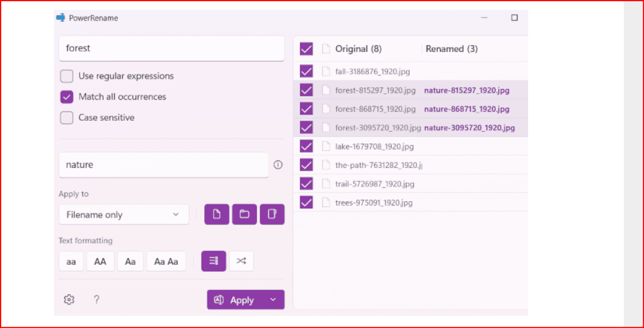
Task: Open settings with the gear icon
Action: pyautogui.click(x=69, y=300)
